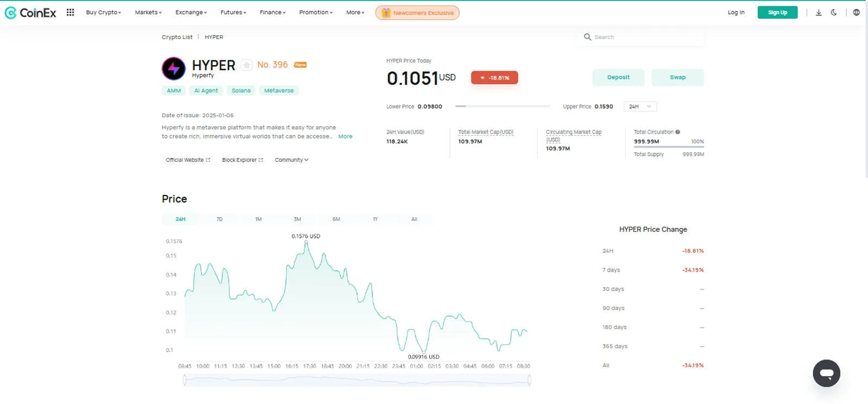Click the AI Agent tag
868x404 pixels.
(206, 91)
